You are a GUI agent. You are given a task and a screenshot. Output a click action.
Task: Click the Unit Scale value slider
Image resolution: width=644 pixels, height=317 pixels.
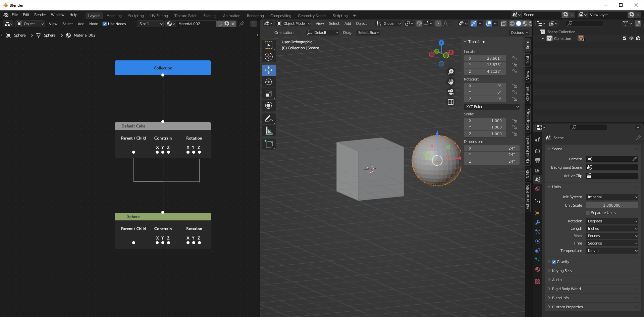(x=612, y=205)
